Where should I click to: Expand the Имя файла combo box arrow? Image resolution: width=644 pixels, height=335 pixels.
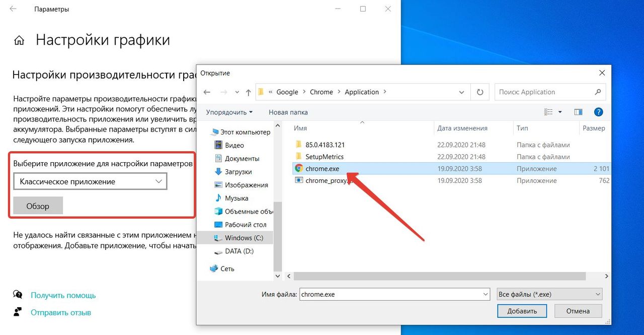click(x=485, y=294)
